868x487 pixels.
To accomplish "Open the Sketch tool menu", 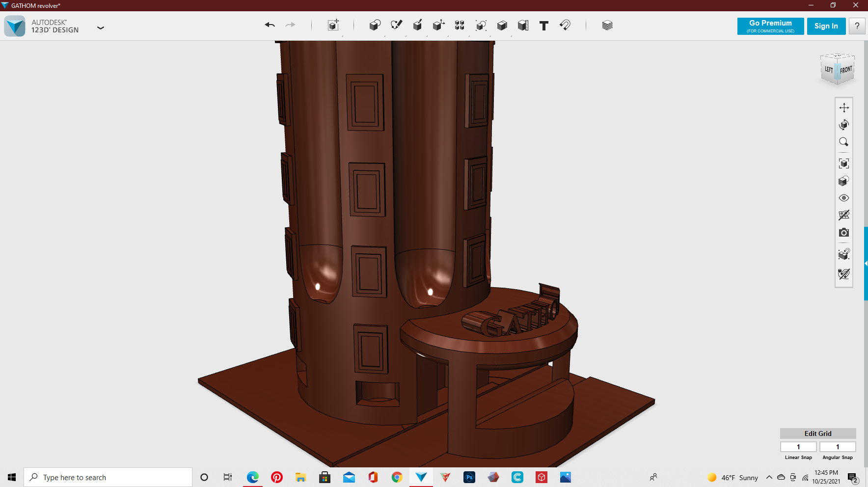I will (x=396, y=25).
